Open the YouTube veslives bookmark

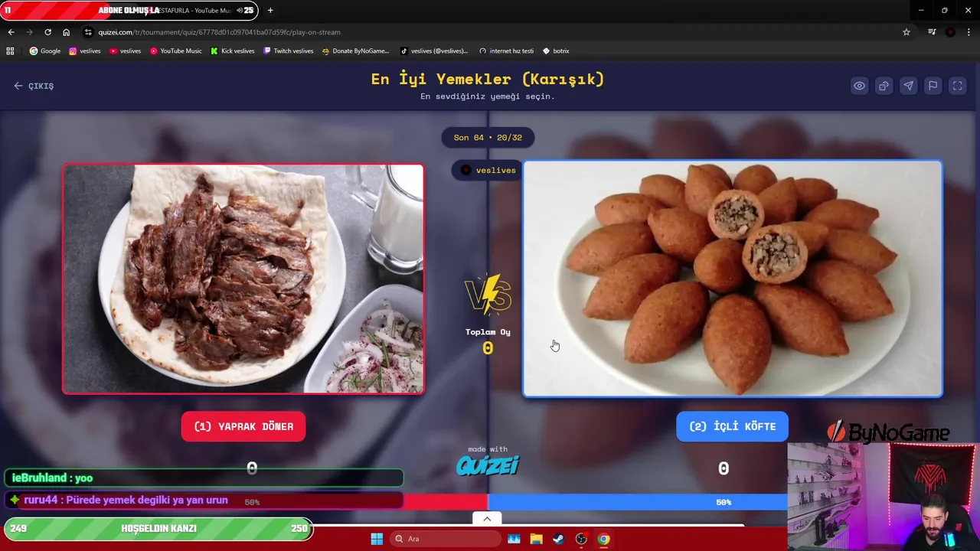pos(126,51)
